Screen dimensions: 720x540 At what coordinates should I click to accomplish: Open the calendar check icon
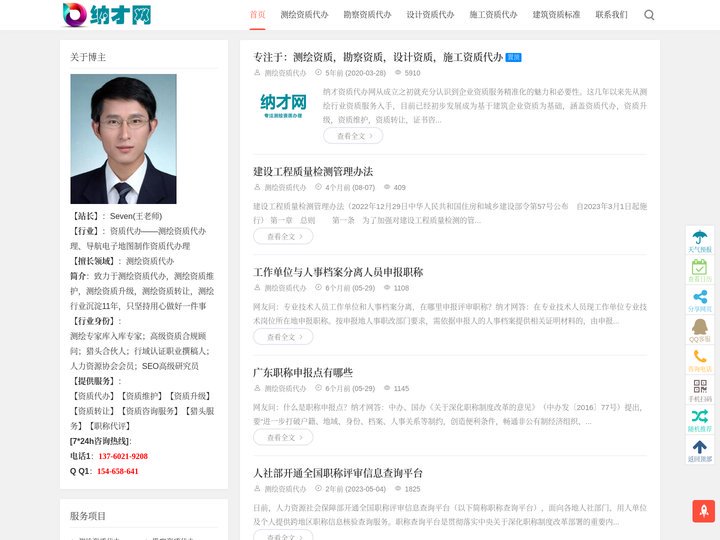click(x=699, y=270)
